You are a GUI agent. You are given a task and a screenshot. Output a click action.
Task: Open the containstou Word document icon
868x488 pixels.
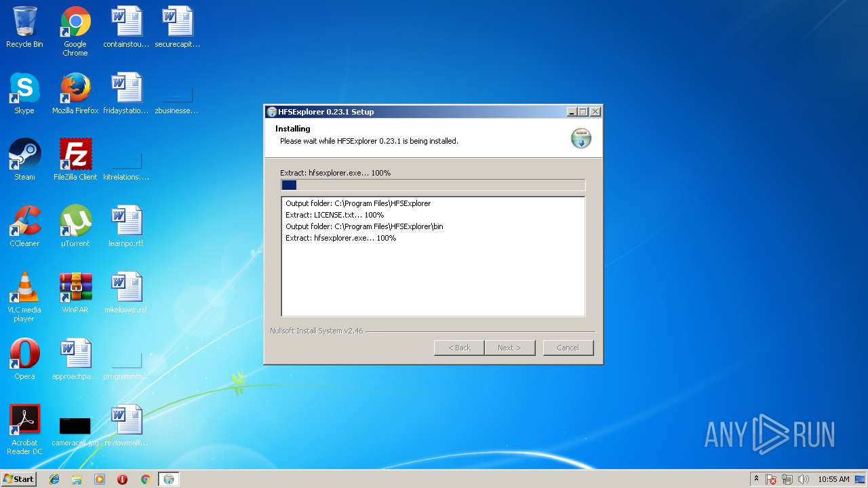[126, 27]
